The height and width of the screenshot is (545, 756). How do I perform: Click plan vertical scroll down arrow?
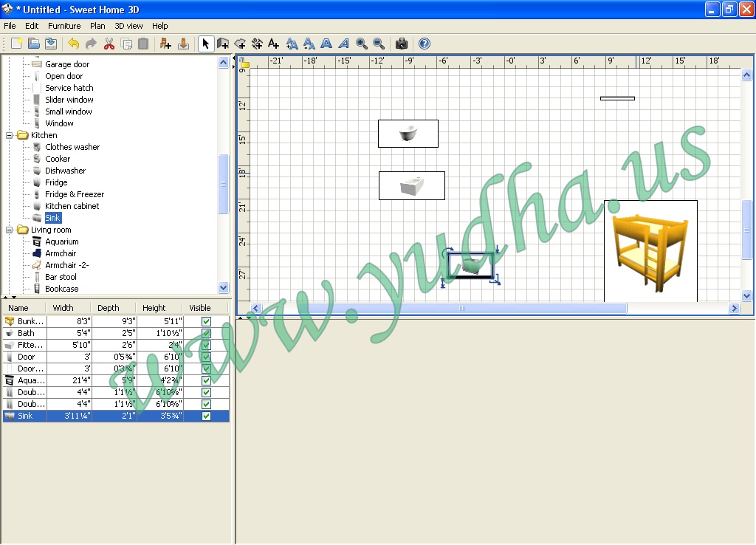tap(747, 295)
